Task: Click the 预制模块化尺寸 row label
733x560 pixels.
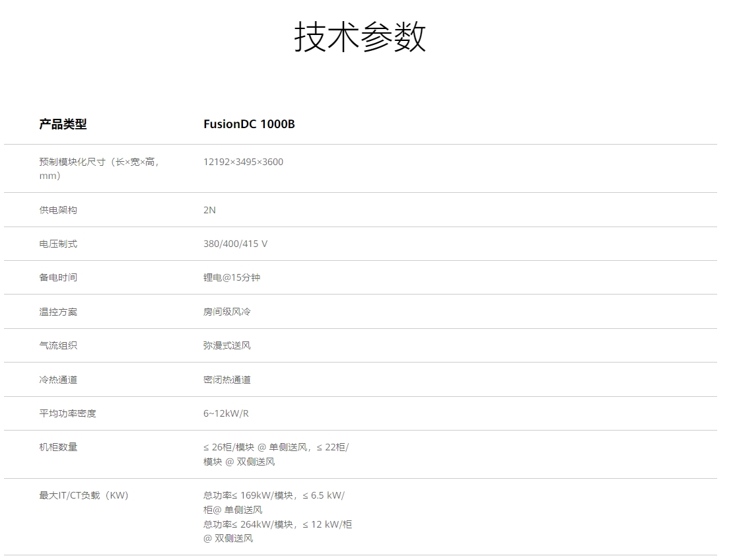Action: click(99, 168)
